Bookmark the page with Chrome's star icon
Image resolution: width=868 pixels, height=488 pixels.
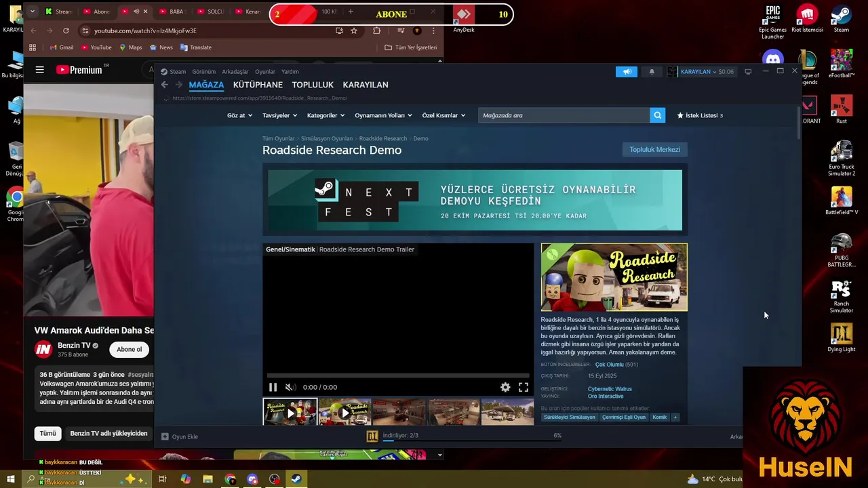pos(354,30)
